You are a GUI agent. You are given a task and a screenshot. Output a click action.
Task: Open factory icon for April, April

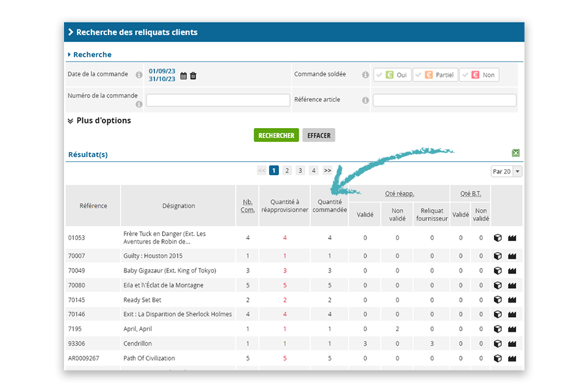[512, 329]
